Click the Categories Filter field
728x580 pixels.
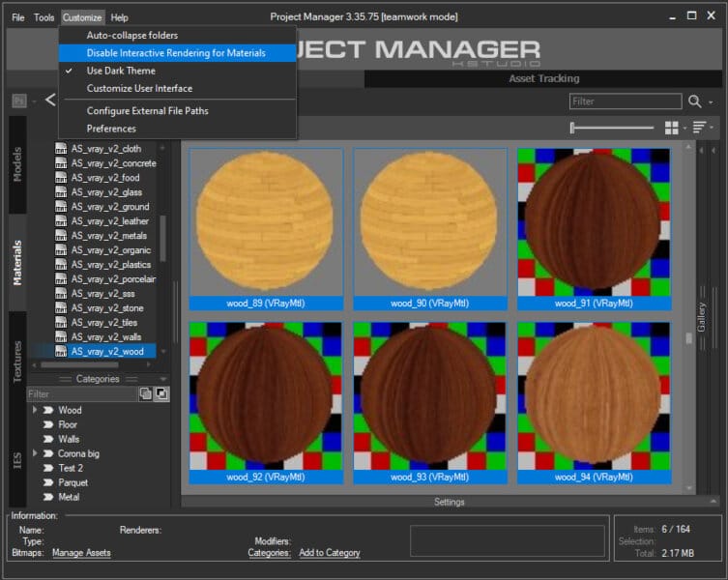point(82,393)
